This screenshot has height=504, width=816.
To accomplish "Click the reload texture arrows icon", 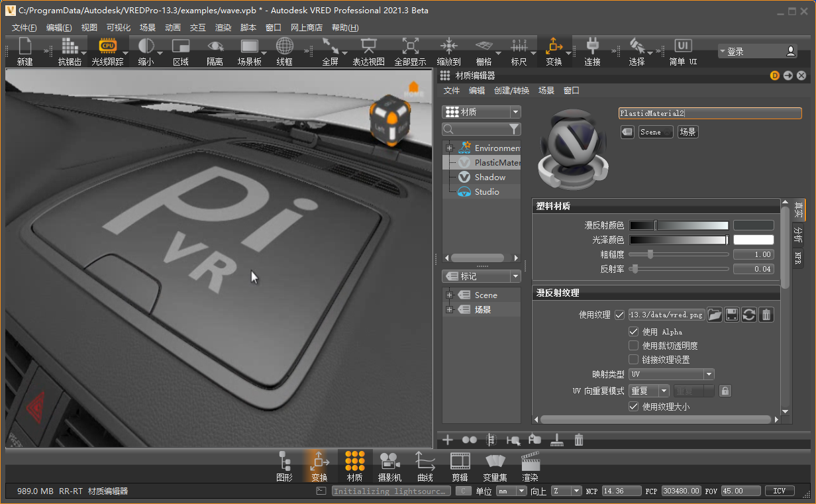I will point(749,315).
